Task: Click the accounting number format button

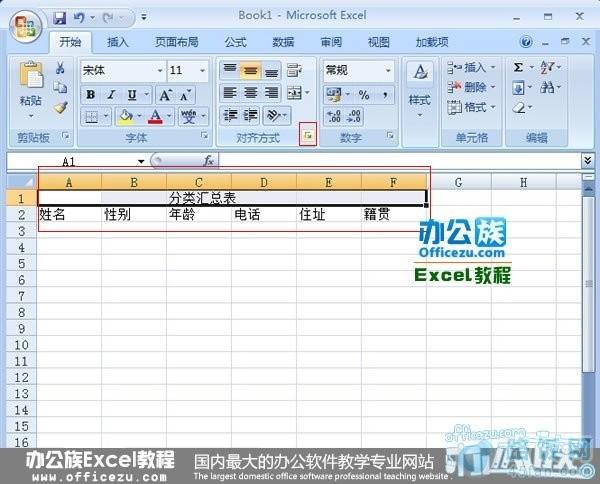Action: [334, 95]
